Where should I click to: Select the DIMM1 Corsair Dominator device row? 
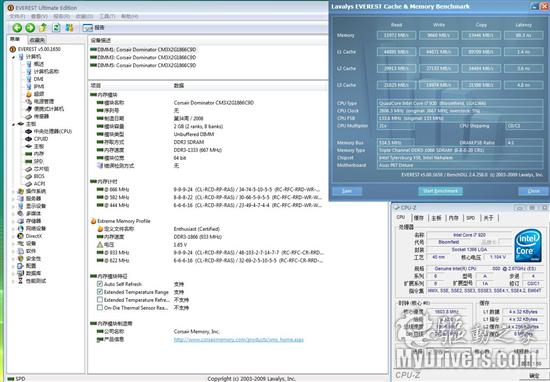[143, 49]
